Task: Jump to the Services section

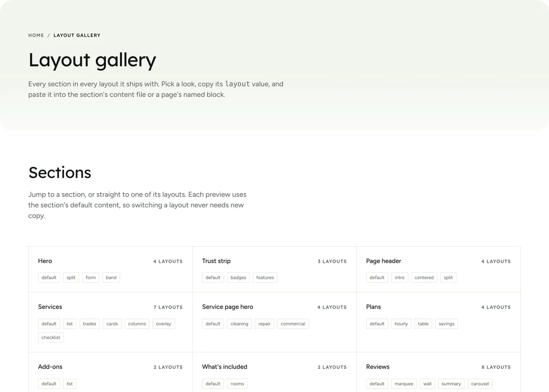Action: (x=50, y=307)
